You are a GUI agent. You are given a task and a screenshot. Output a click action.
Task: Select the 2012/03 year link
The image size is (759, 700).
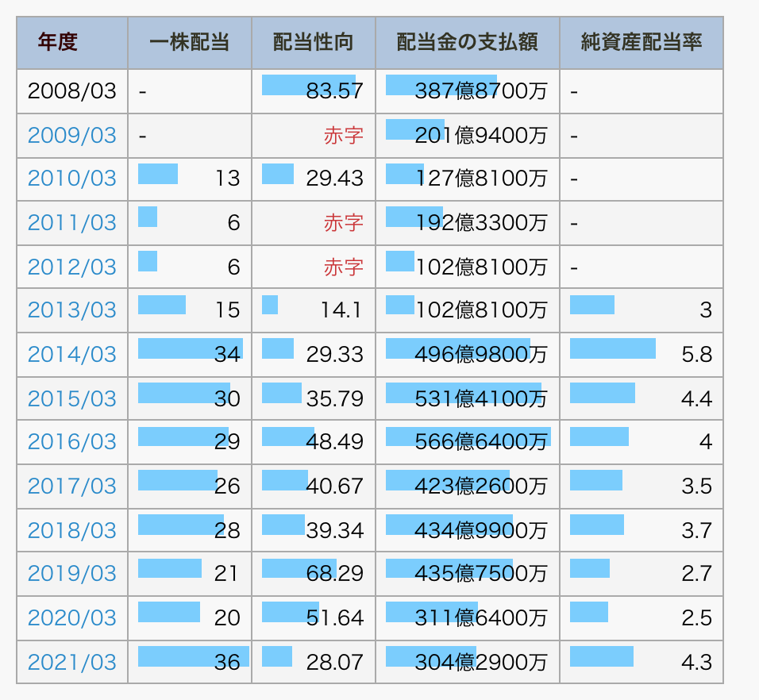pos(71,267)
